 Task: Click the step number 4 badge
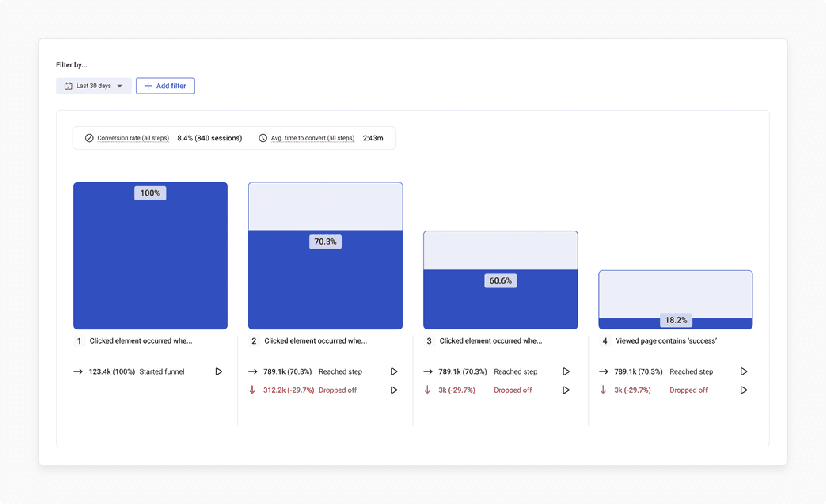pyautogui.click(x=605, y=341)
